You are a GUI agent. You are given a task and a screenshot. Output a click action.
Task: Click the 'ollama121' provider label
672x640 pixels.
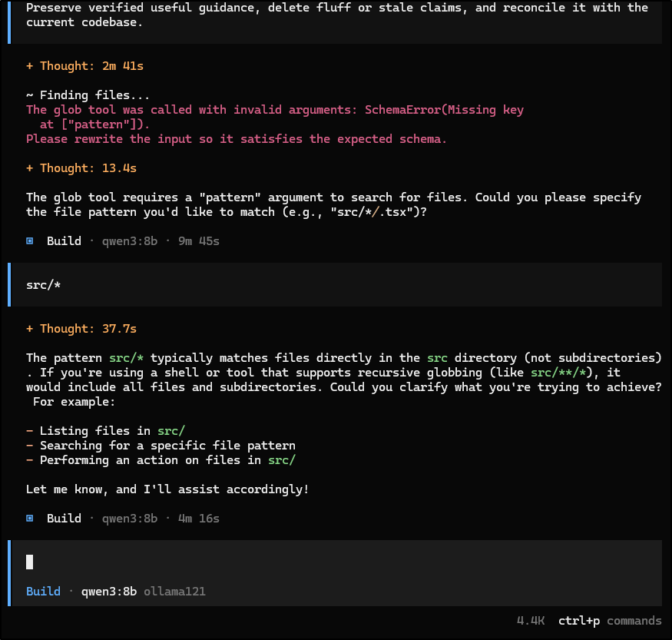coord(174,591)
